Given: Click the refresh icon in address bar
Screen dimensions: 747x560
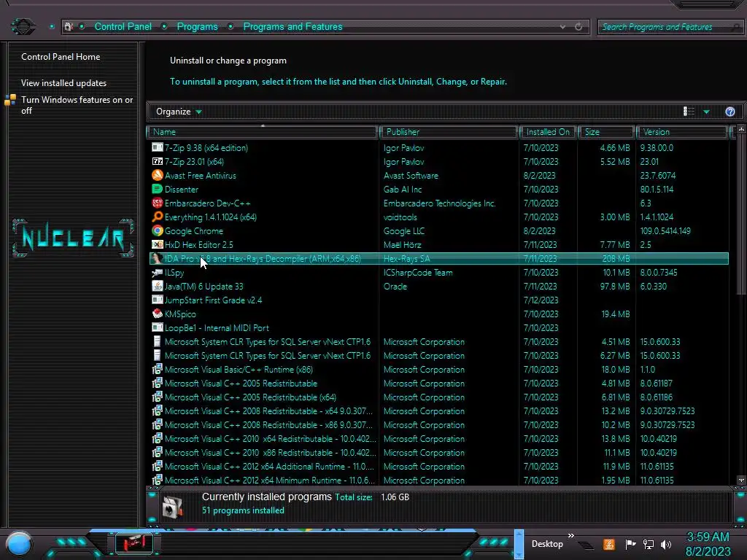Looking at the screenshot, I should (578, 27).
